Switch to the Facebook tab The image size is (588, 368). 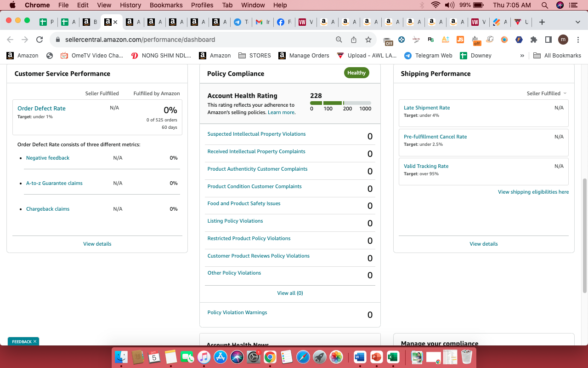(x=284, y=22)
